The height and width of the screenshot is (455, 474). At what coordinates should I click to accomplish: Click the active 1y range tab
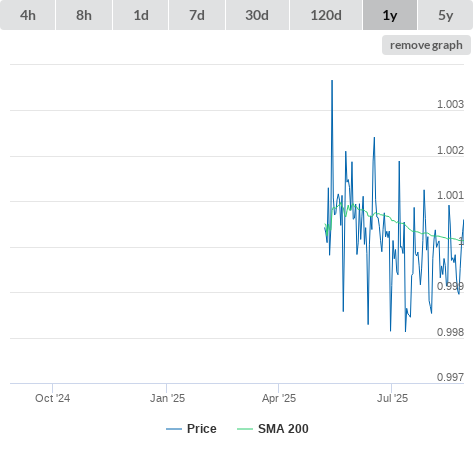click(390, 15)
